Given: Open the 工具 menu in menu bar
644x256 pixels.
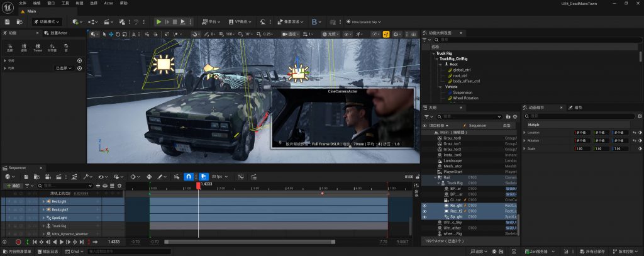Looking at the screenshot, I should 65,3.
